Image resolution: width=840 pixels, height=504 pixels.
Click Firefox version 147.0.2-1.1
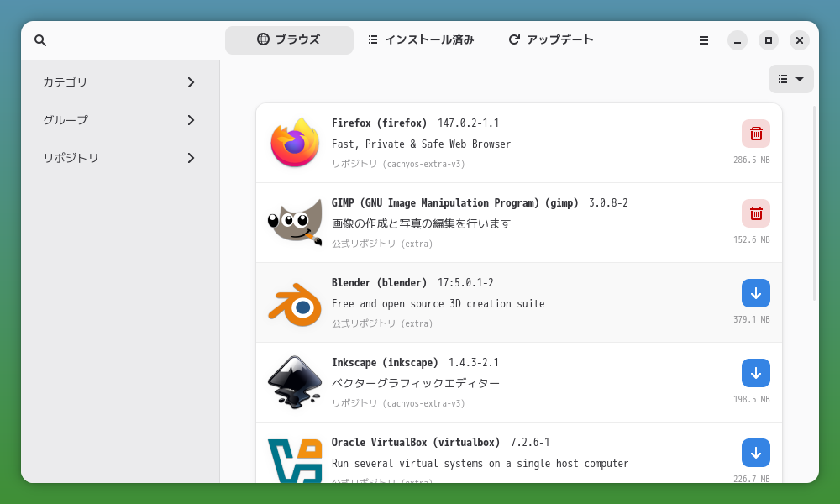[x=468, y=123]
